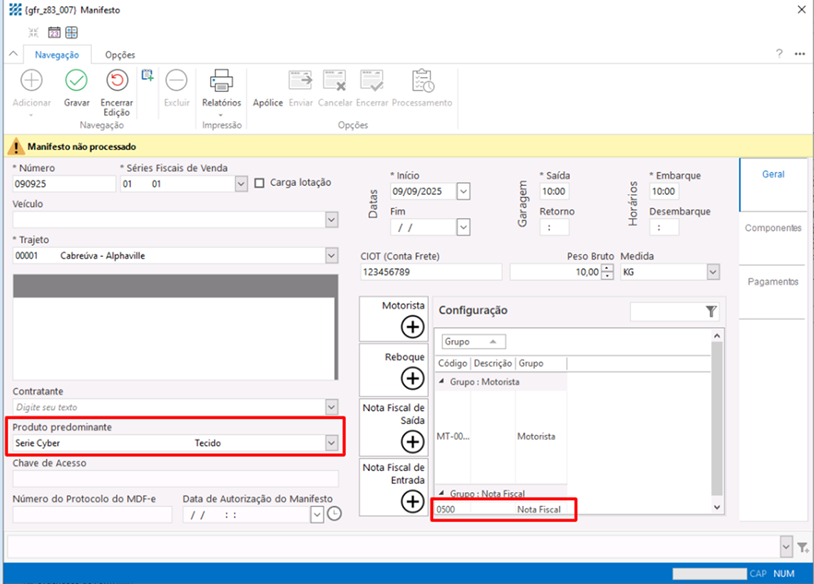Open calendar icon in title toolbar
The height and width of the screenshot is (584, 814).
coord(54,32)
